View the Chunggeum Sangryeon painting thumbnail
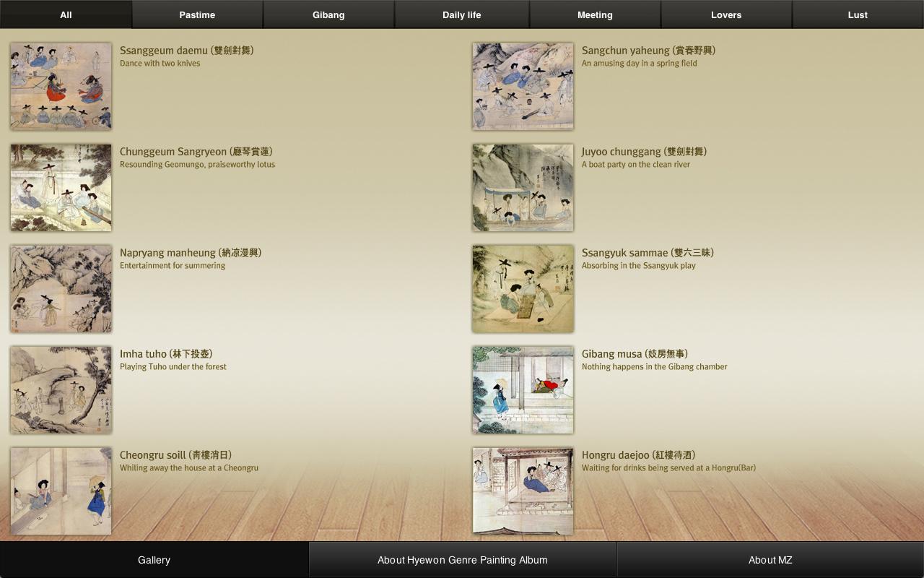The height and width of the screenshot is (578, 924). 61,188
